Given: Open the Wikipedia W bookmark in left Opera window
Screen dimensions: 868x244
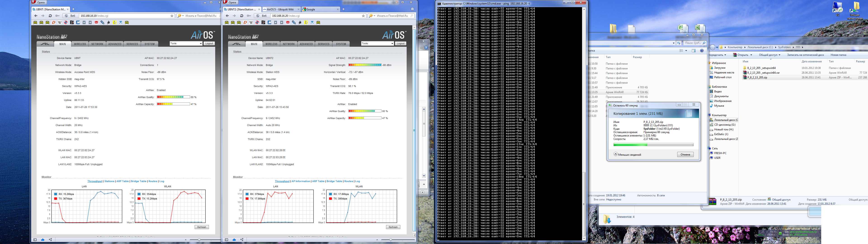Looking at the screenshot, I should click(x=60, y=23).
